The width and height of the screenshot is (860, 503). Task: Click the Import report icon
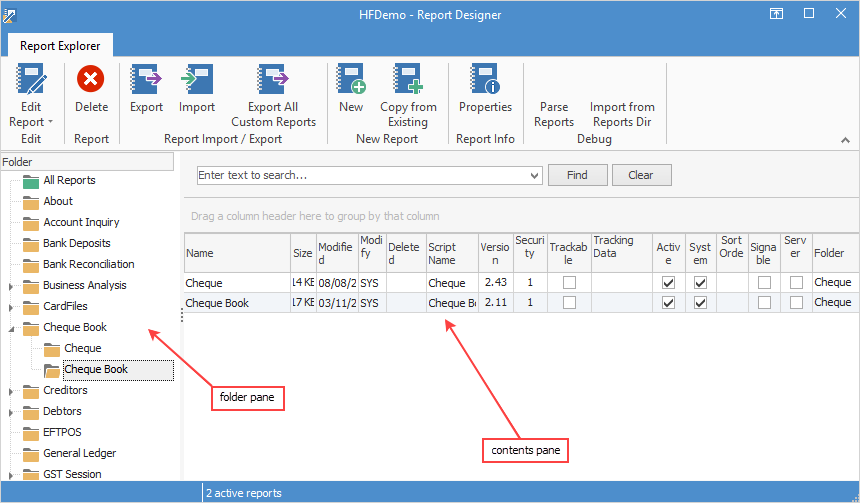(197, 79)
